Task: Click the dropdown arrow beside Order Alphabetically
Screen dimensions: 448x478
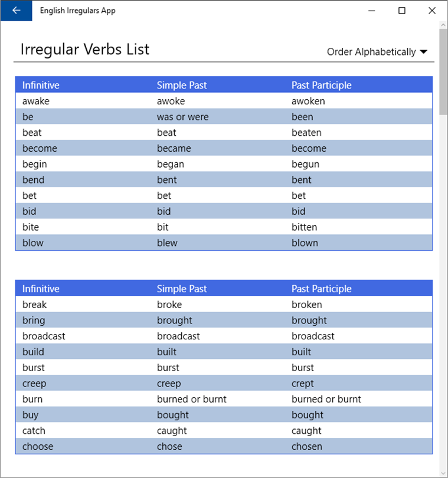Action: [423, 52]
